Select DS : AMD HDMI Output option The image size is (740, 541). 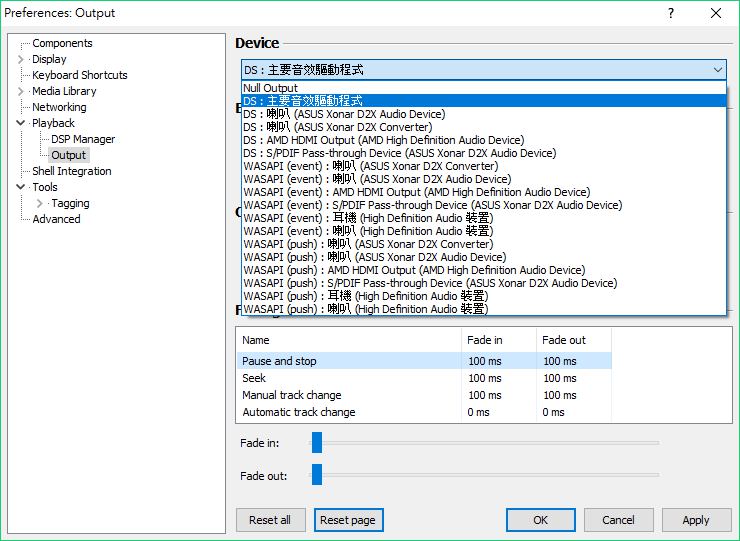484,140
